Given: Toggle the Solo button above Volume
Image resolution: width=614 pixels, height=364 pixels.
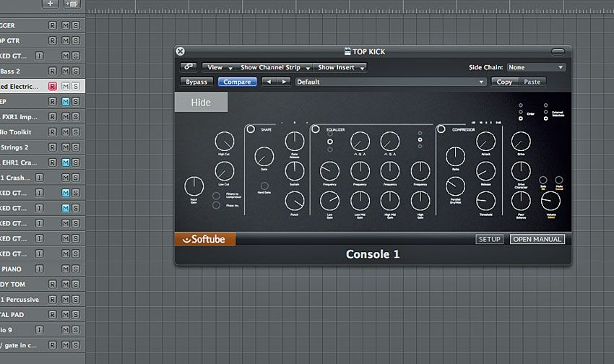Looking at the screenshot, I should point(543,180).
